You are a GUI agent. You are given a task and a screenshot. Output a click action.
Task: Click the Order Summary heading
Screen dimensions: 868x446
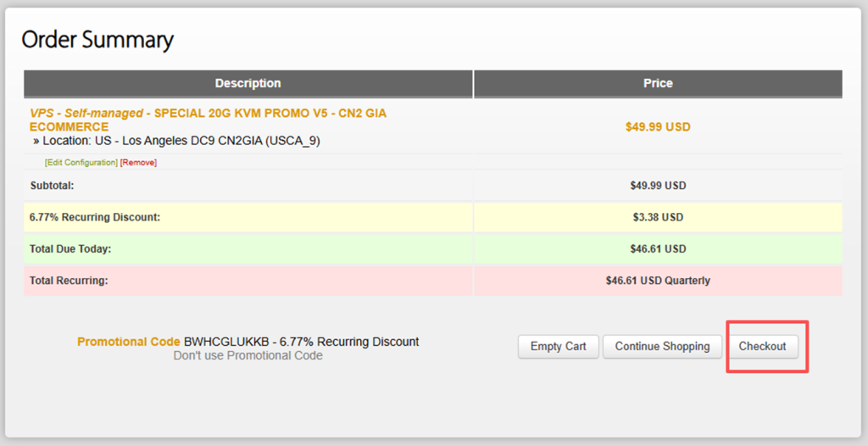(x=97, y=39)
